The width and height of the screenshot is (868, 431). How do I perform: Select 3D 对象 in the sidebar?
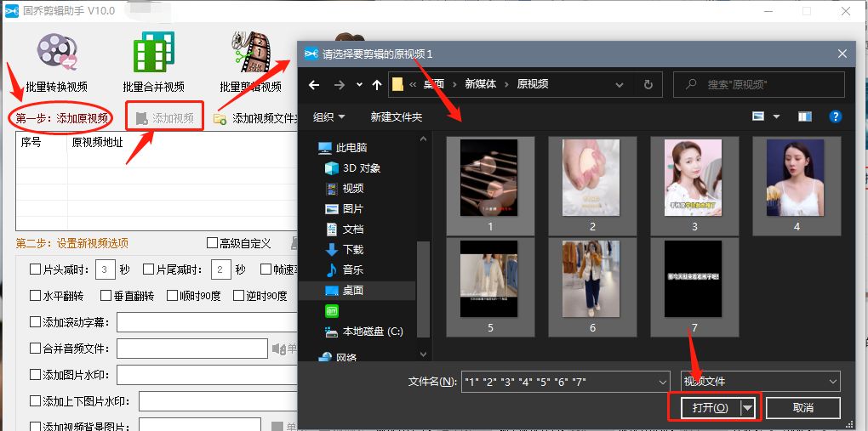pyautogui.click(x=352, y=168)
